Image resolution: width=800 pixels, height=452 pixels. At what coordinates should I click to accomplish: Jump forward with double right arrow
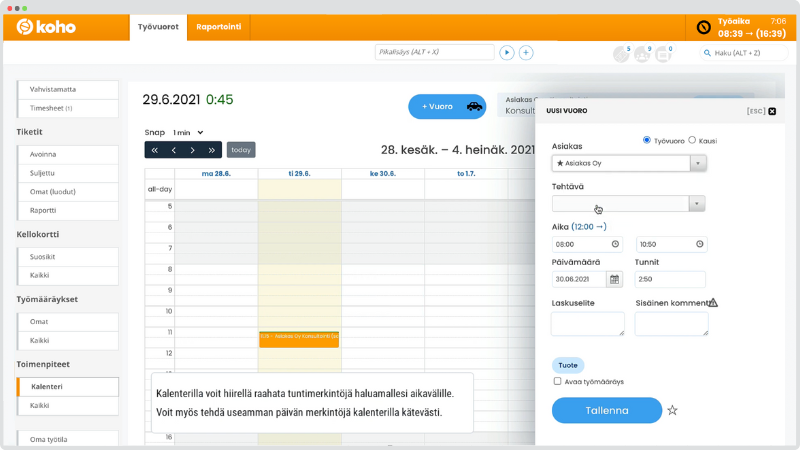tap(211, 150)
